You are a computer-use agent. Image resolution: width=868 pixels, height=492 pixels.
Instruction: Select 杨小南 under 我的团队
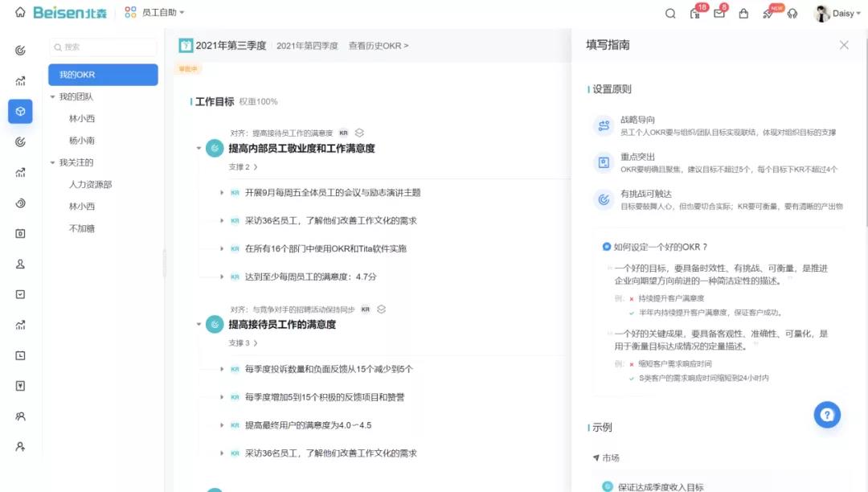[82, 141]
